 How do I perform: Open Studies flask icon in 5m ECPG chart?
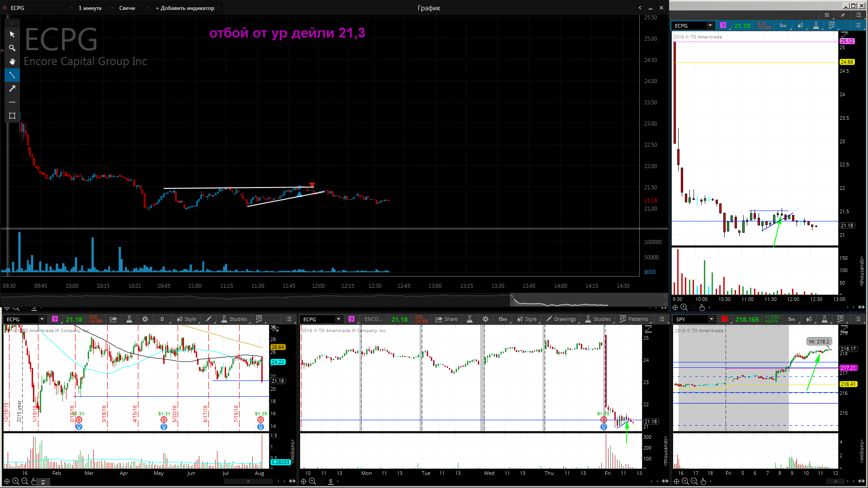(816, 26)
